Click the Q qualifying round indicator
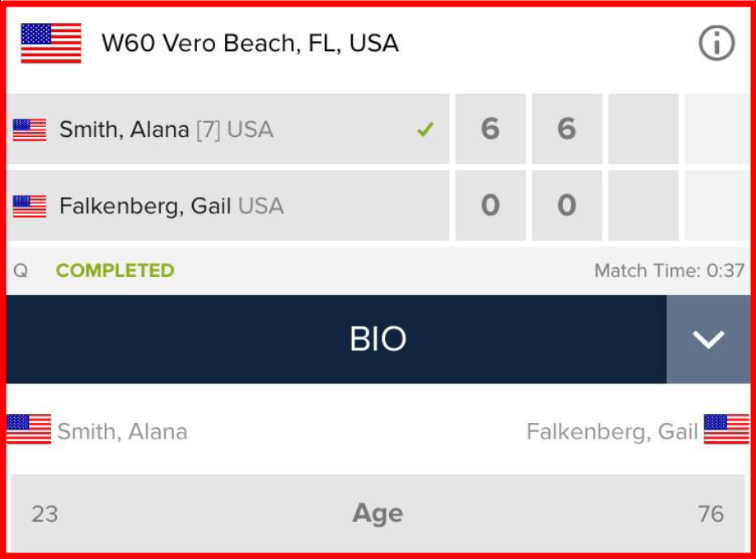The height and width of the screenshot is (559, 756). tap(21, 270)
